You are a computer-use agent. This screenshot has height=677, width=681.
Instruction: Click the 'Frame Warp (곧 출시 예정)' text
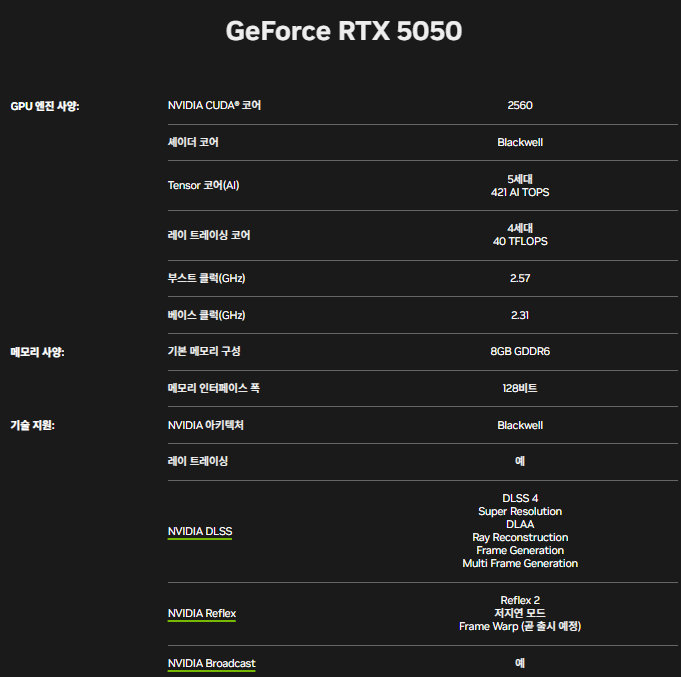520,626
